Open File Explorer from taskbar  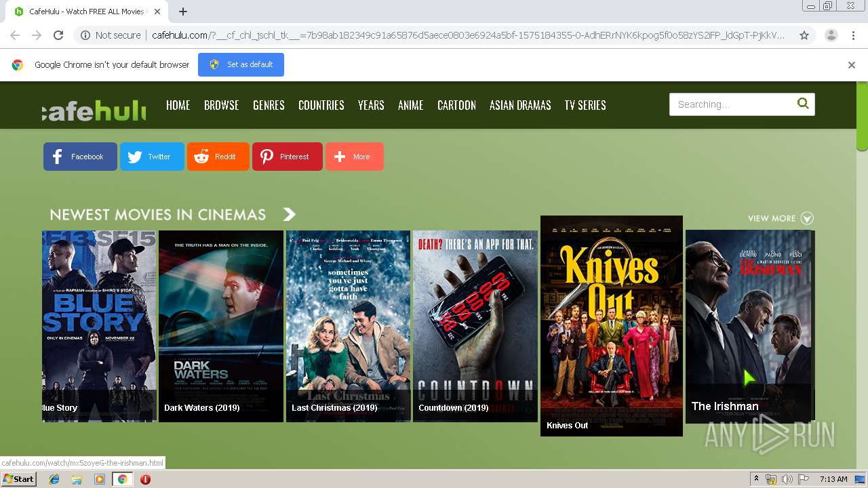77,479
